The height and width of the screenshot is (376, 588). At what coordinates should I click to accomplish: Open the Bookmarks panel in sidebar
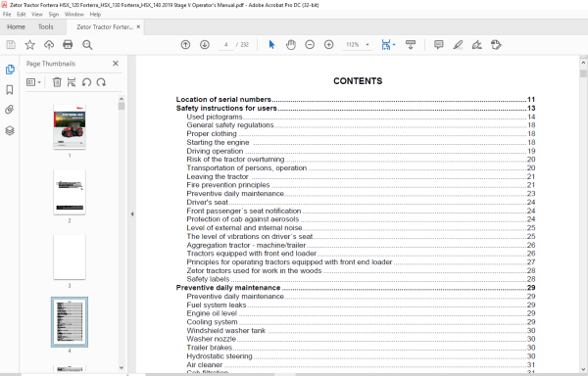coord(10,90)
